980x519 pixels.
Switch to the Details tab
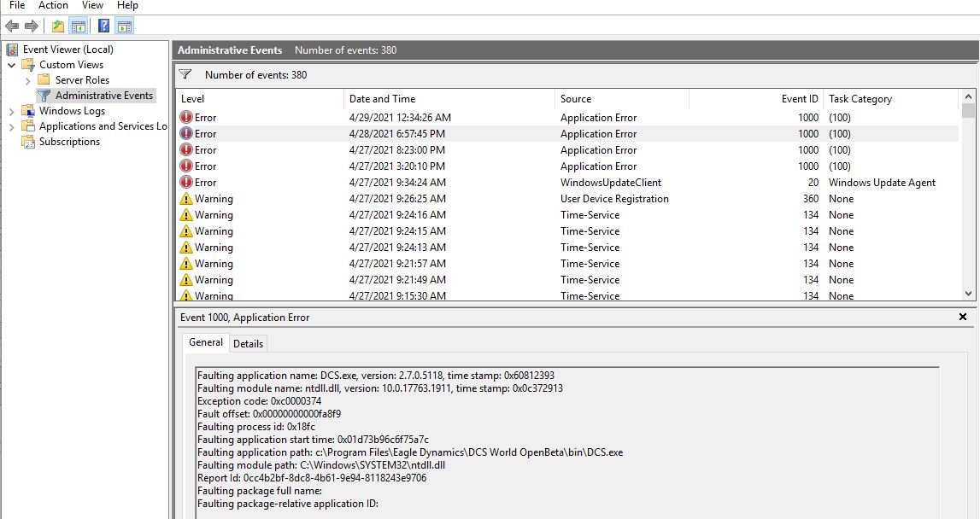248,343
